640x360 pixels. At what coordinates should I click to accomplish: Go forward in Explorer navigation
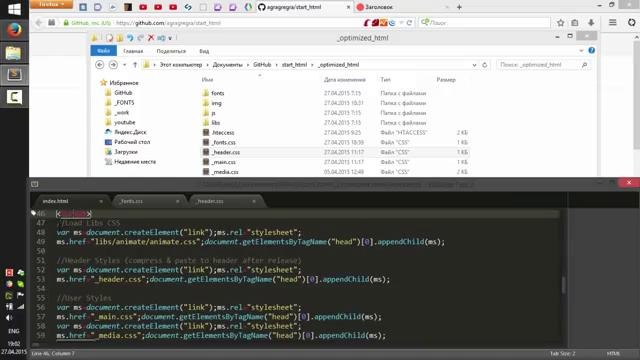tap(113, 65)
